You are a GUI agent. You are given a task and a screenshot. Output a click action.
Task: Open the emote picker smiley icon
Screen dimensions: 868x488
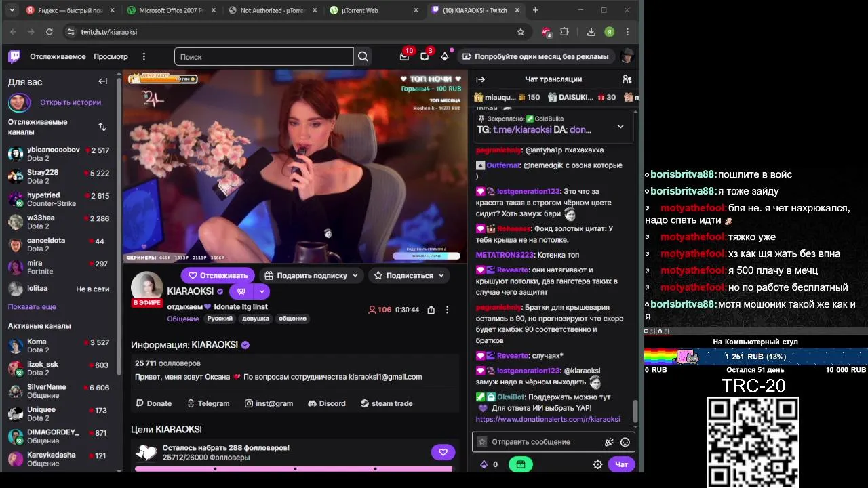625,442
